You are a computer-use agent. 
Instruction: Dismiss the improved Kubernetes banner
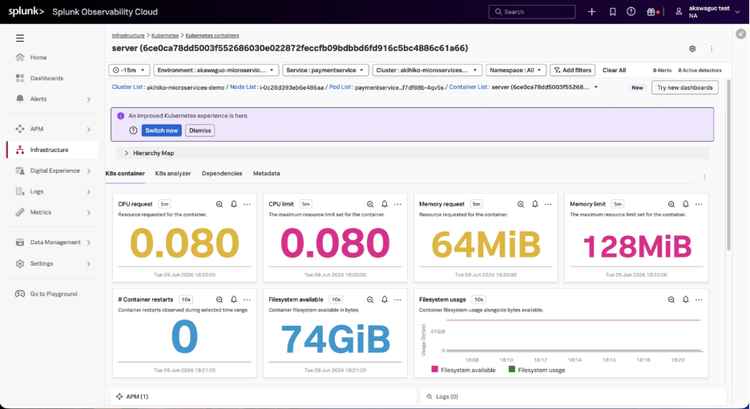pyautogui.click(x=200, y=131)
